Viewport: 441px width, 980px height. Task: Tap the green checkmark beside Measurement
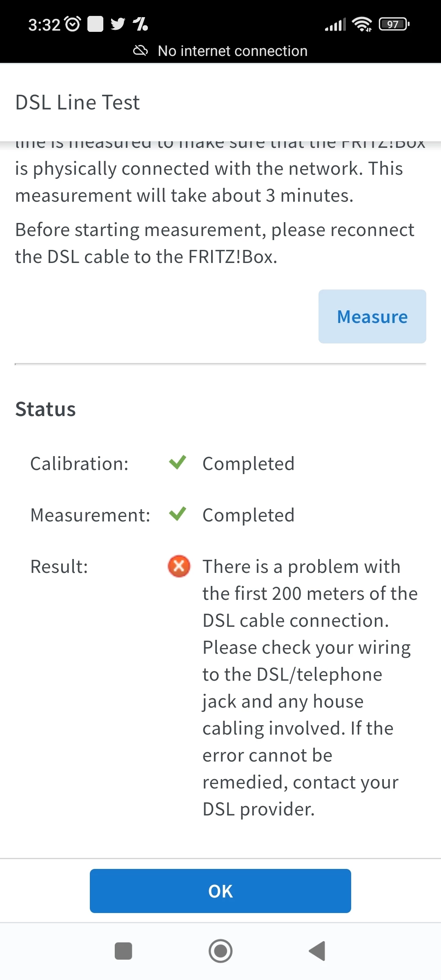point(178,514)
